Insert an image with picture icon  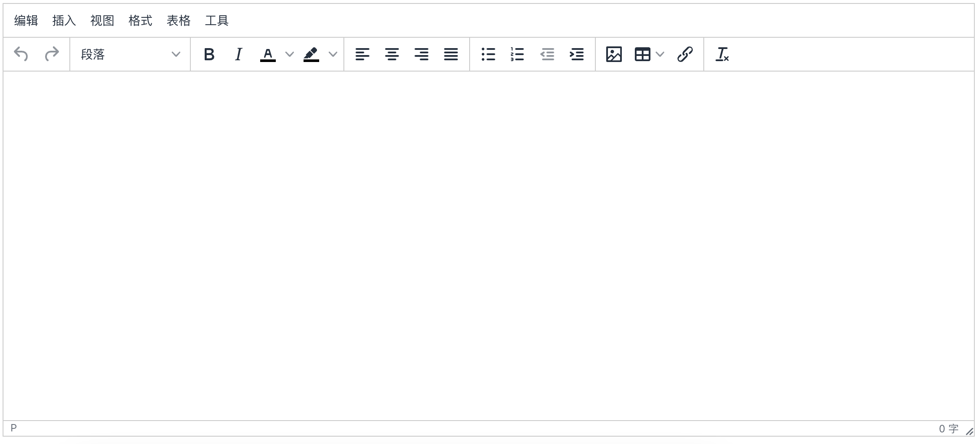coord(614,54)
